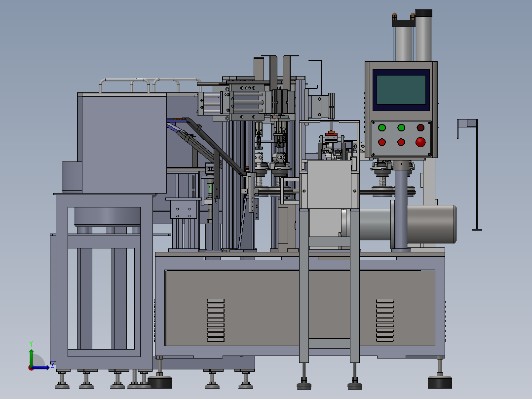Select the large red emergency stop button
The height and width of the screenshot is (399, 532).
(420, 142)
